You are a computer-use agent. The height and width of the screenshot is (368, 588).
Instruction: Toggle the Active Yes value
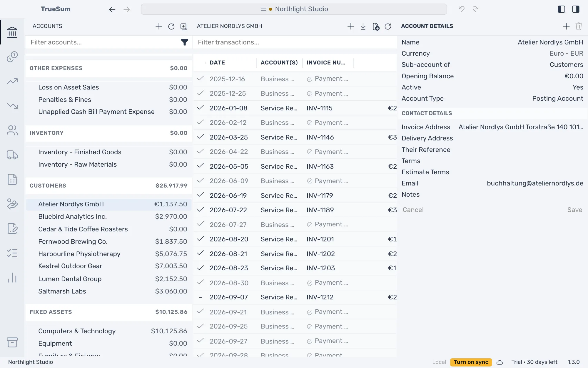coord(578,87)
